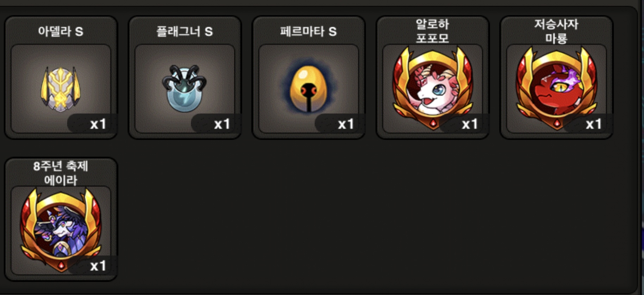Viewport: 644px width, 295px height.
Task: Select the 저승사자 마룡 red dragon portrait
Action: click(557, 88)
